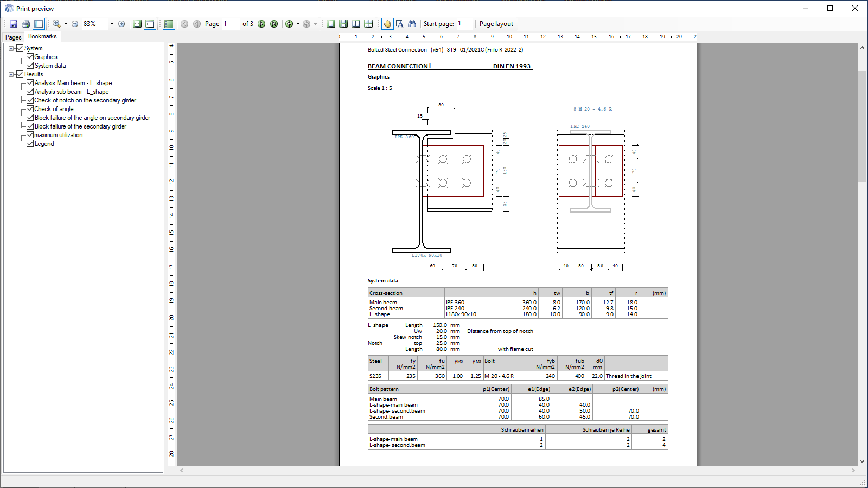Toggle Block failure of the secondary girder checkbox
Screen dimensions: 868x488
point(30,126)
